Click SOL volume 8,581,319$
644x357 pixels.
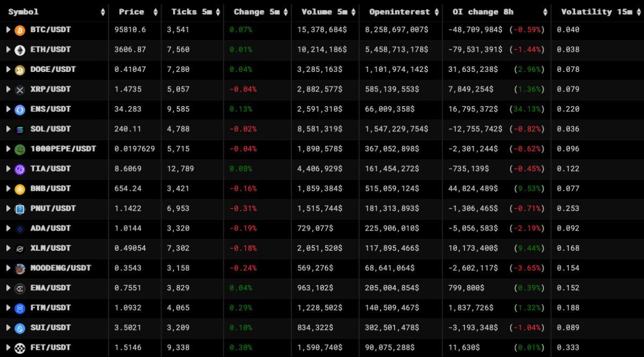(x=320, y=129)
